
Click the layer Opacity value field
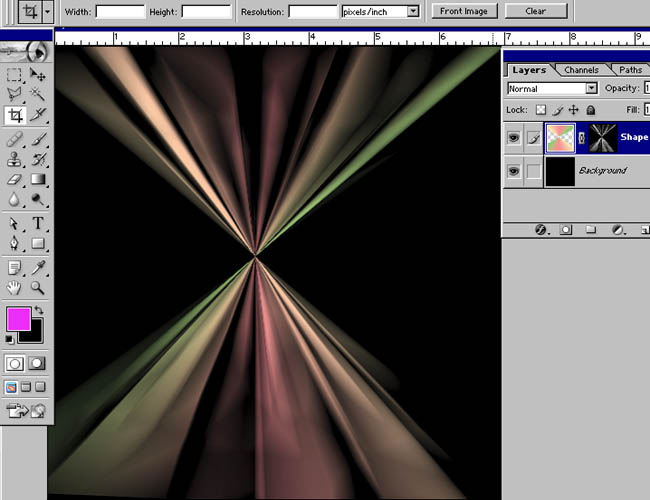(x=647, y=88)
